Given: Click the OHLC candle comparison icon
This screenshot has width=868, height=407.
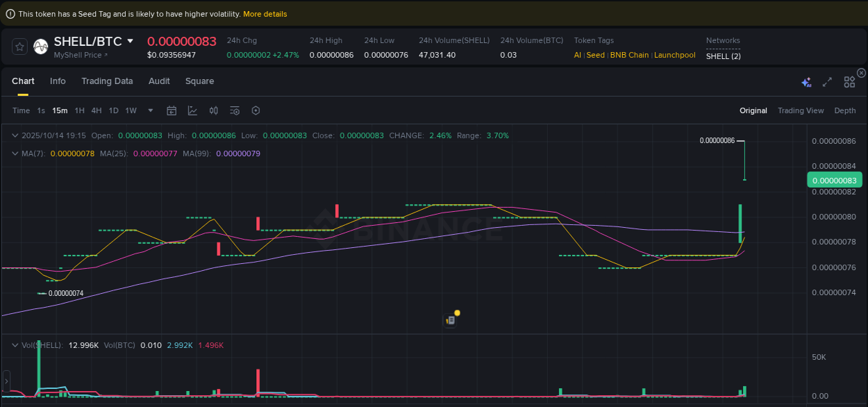Looking at the screenshot, I should [x=213, y=110].
